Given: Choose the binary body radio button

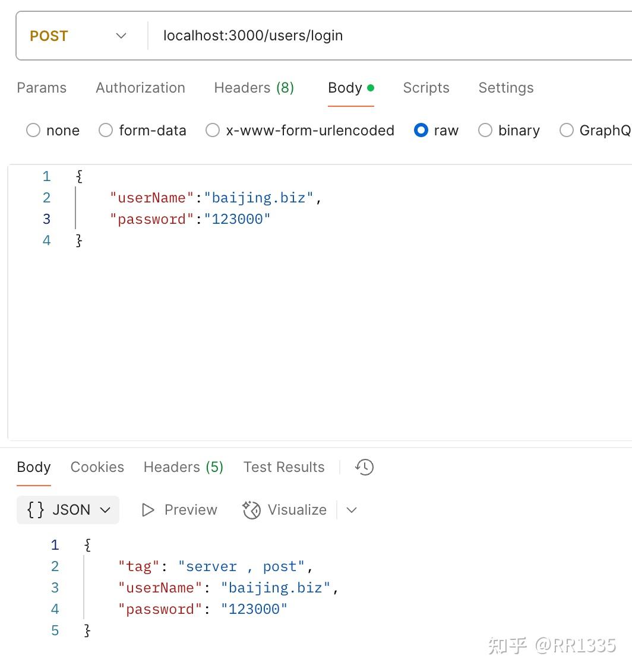Looking at the screenshot, I should pyautogui.click(x=485, y=131).
